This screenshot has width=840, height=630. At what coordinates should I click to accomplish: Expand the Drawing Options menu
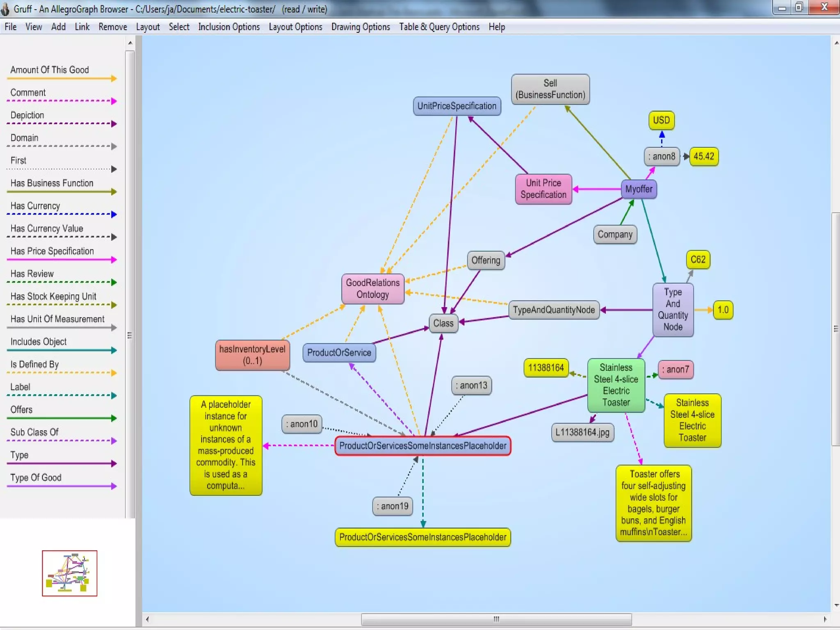361,27
